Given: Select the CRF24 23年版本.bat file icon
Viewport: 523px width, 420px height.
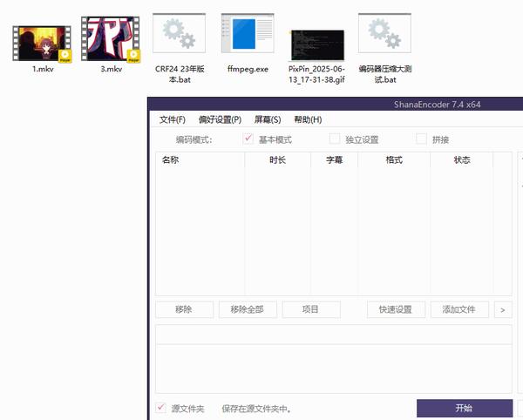Looking at the screenshot, I should (179, 33).
